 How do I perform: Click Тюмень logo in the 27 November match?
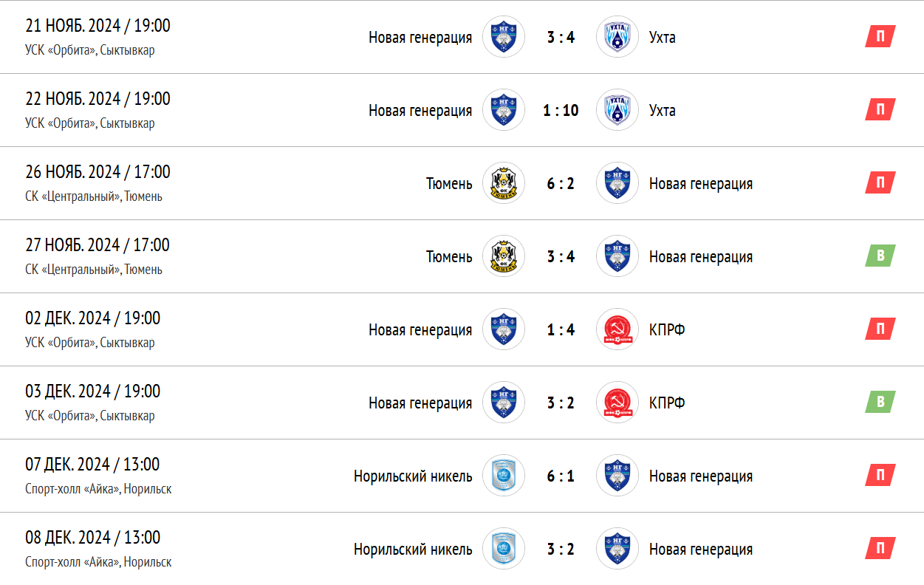[504, 256]
